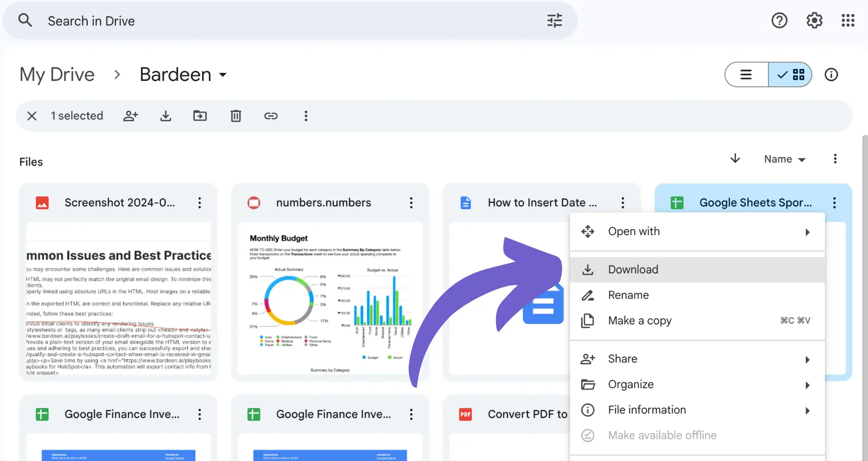The image size is (868, 461).
Task: Open Google apps grid launcher
Action: coord(848,20)
